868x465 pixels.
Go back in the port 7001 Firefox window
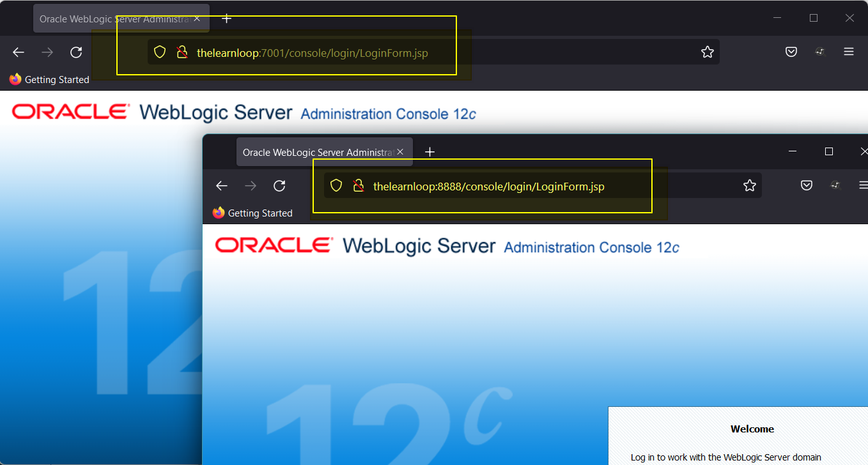[x=19, y=52]
